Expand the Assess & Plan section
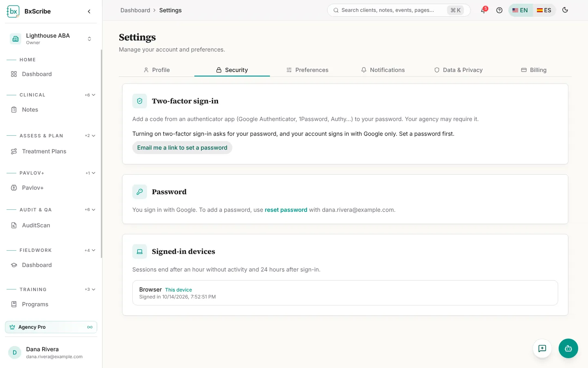 (x=90, y=136)
